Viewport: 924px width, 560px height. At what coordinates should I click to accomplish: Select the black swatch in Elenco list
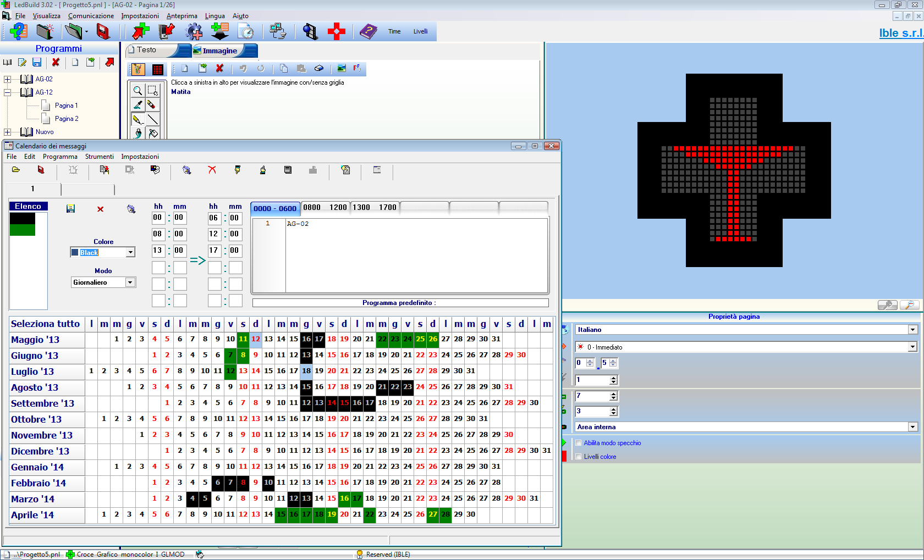(23, 218)
